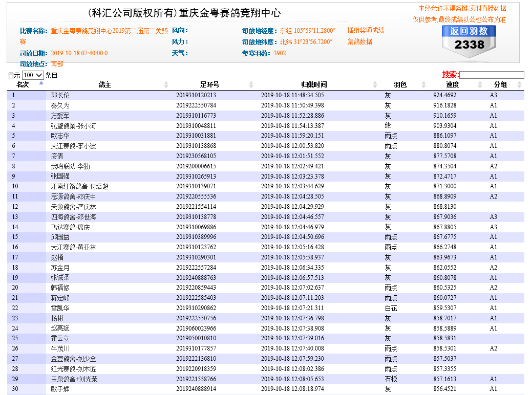The height and width of the screenshot is (395, 532).
Task: Click owner 弘聖鴿業-张小河
Action: click(x=73, y=126)
